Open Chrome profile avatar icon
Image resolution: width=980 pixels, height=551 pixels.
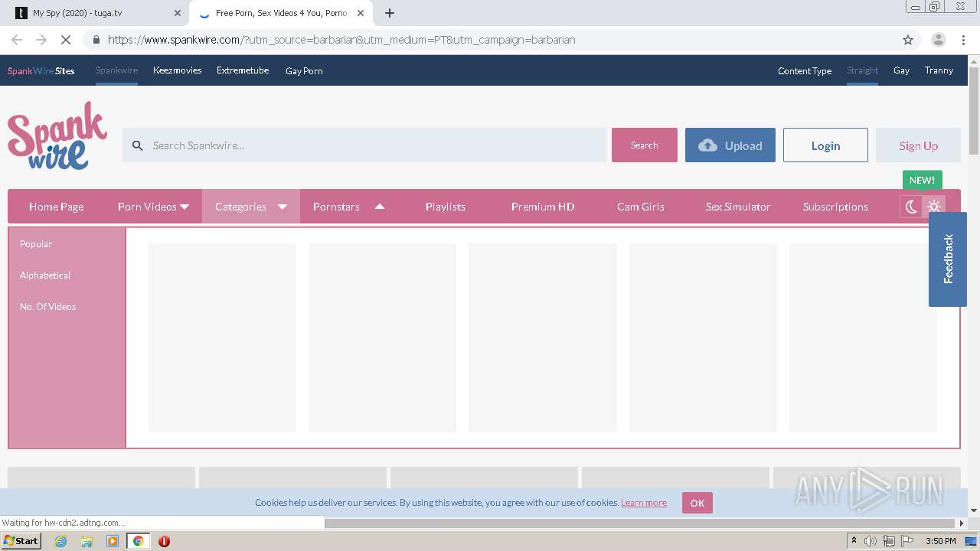tap(938, 40)
